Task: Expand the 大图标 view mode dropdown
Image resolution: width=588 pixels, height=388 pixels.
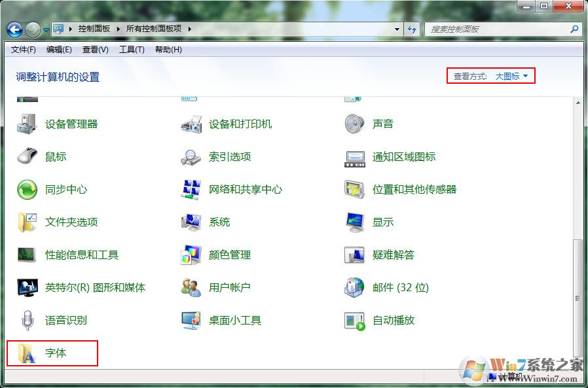Action: (512, 76)
